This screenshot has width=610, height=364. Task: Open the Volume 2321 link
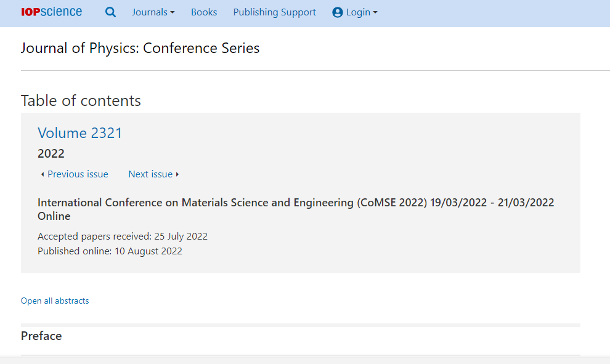point(79,133)
